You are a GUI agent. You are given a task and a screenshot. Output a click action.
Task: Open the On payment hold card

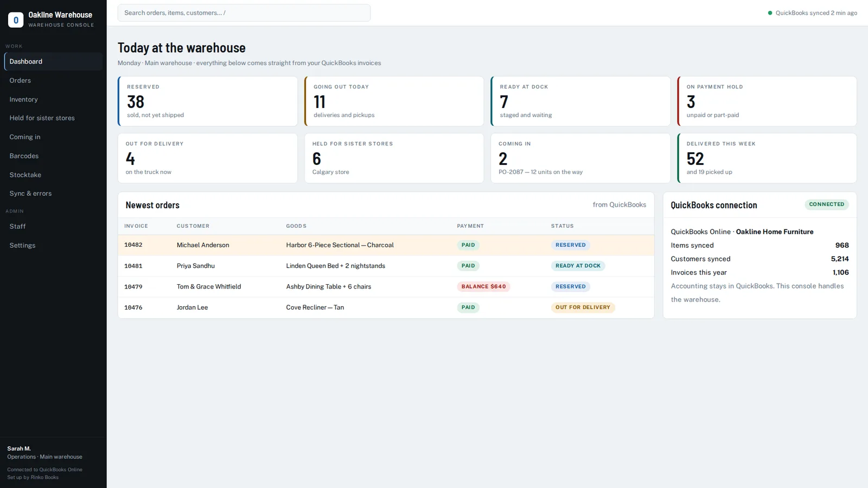pos(767,101)
